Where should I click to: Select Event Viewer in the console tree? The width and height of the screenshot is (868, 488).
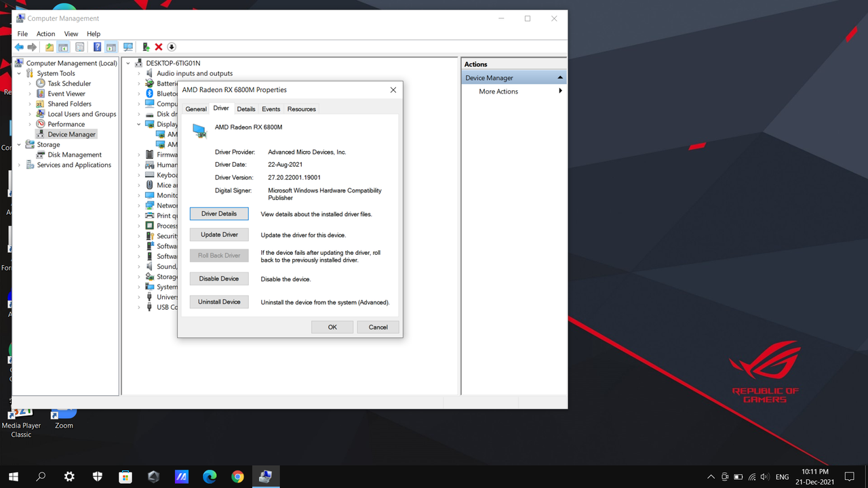[66, 94]
